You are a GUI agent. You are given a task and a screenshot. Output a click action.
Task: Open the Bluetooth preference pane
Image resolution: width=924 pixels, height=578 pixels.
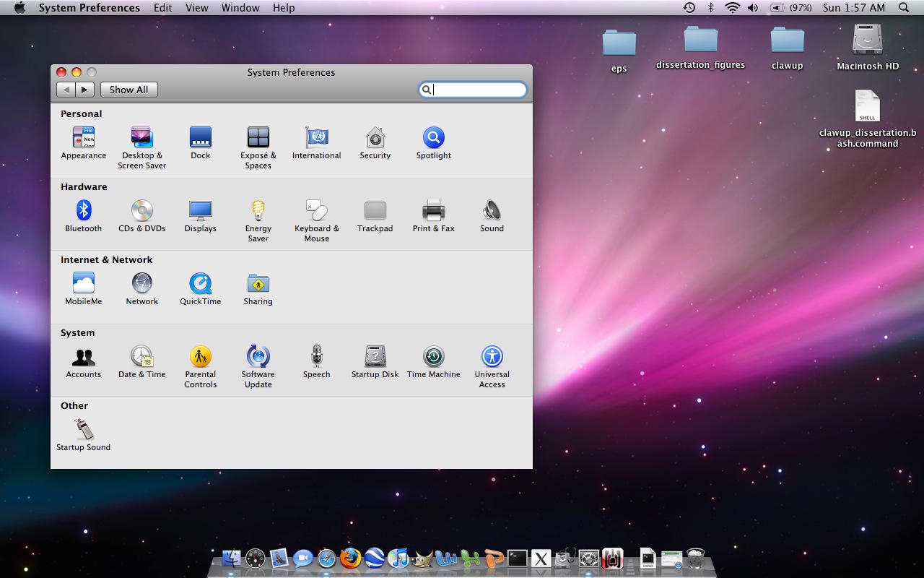84,211
